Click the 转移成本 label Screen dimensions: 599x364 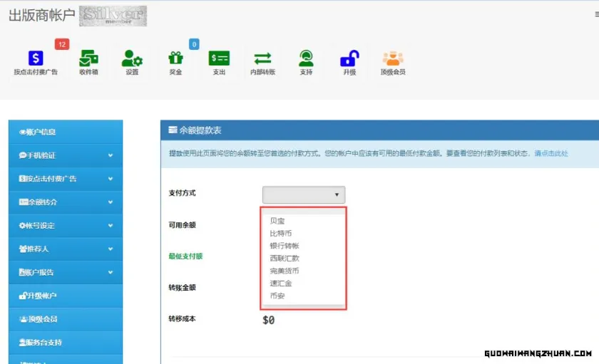coord(183,318)
